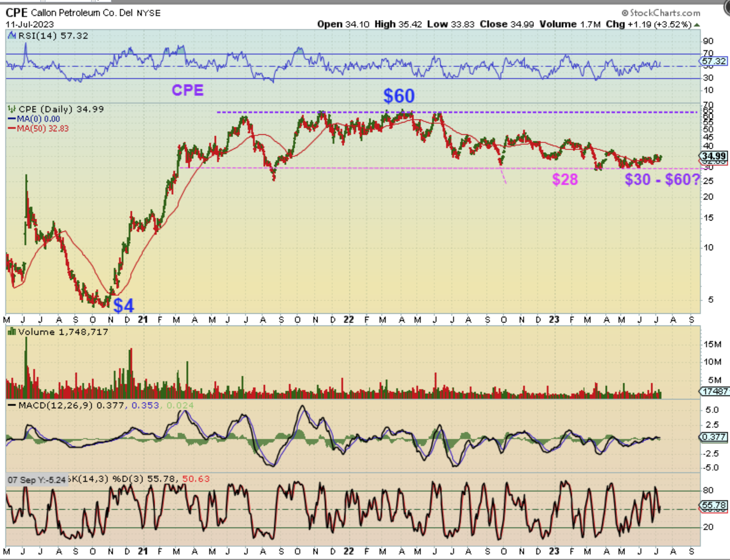This screenshot has width=730, height=560.
Task: Click the 'Chg +1.19 (+3.52%)' value
Action: (648, 24)
